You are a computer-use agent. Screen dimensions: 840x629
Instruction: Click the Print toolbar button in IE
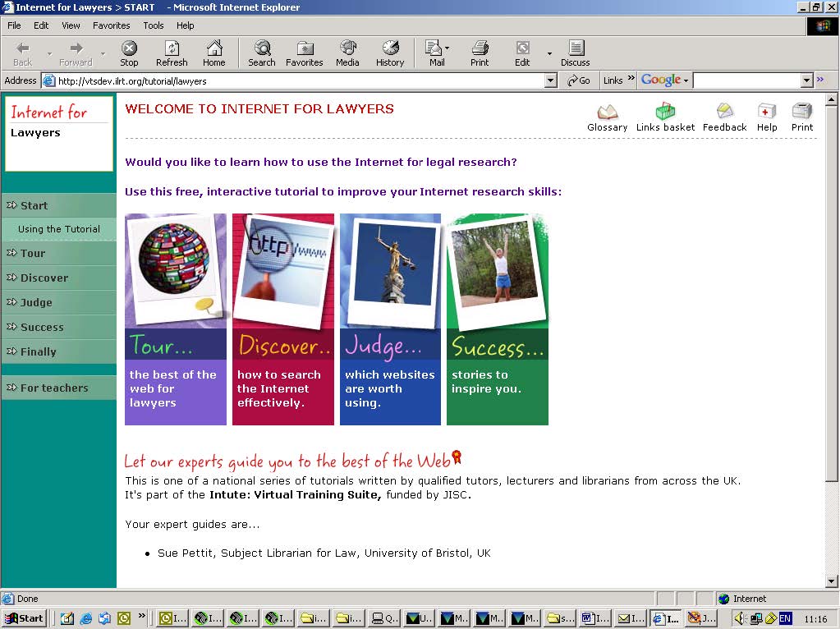click(480, 53)
